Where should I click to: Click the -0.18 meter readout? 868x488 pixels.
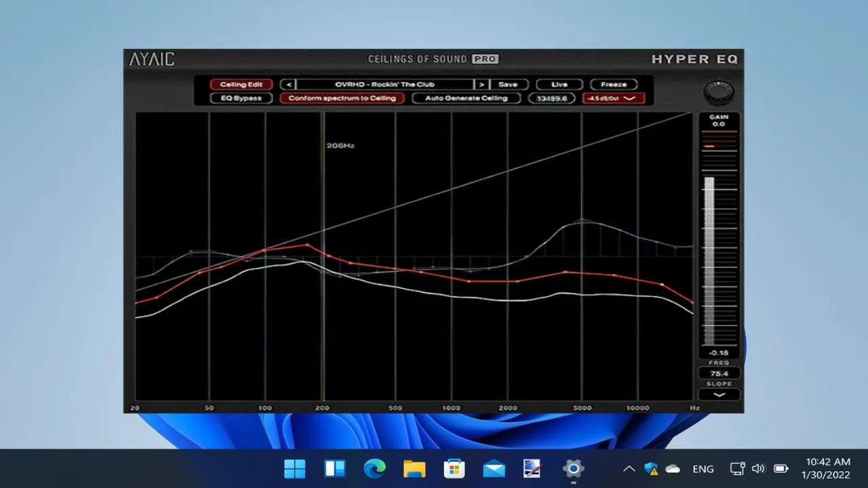pos(719,353)
